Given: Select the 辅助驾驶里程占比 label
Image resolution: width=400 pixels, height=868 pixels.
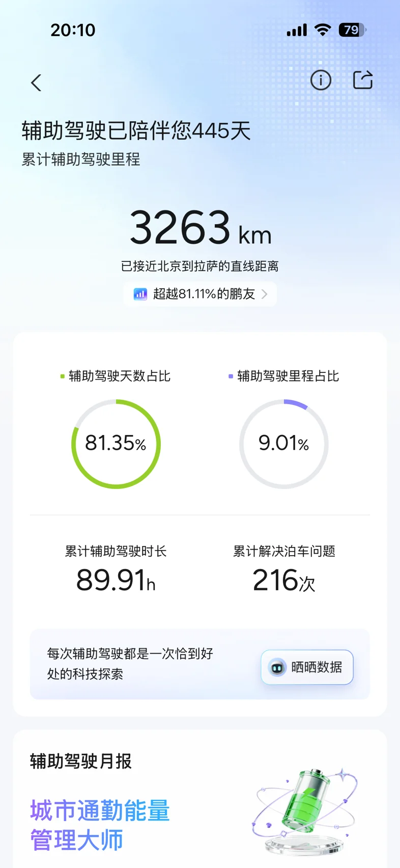Looking at the screenshot, I should tap(288, 376).
